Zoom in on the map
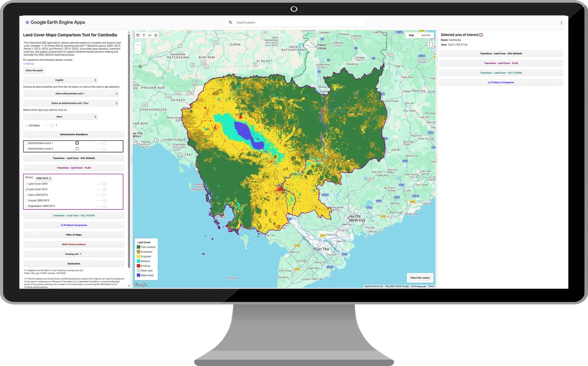This screenshot has height=366, width=588. click(138, 45)
